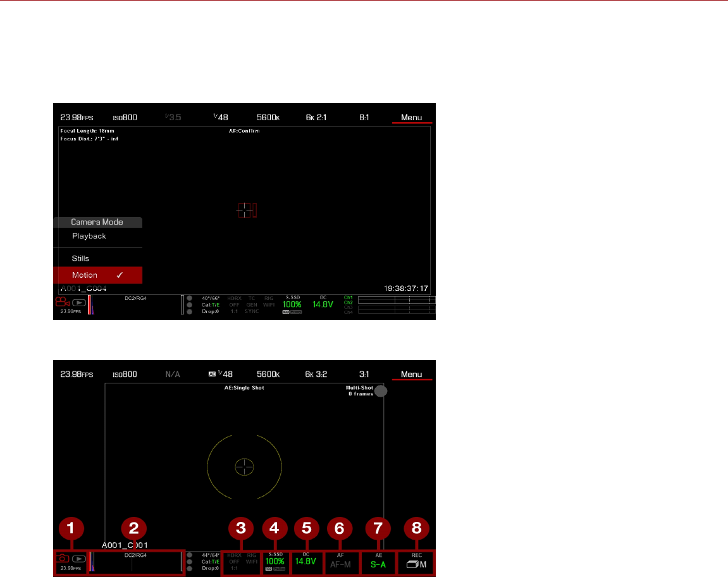This screenshot has width=728, height=577.
Task: Tap S-SSD 100% media indicator in Motion screen
Action: click(x=292, y=305)
